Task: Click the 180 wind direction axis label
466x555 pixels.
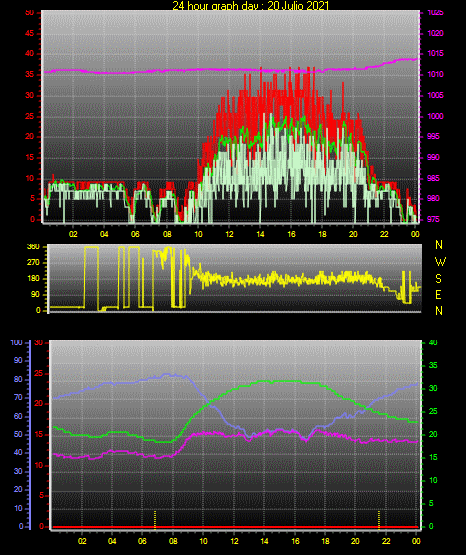Action: coord(33,279)
